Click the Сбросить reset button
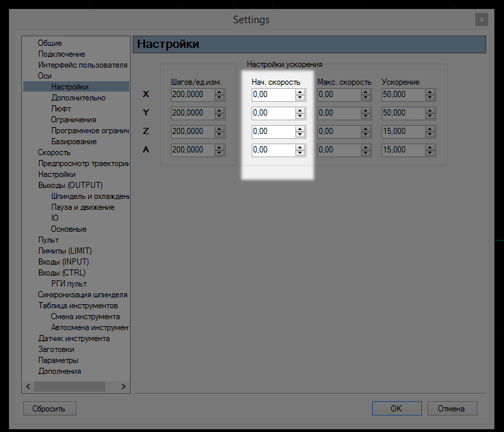 50,409
